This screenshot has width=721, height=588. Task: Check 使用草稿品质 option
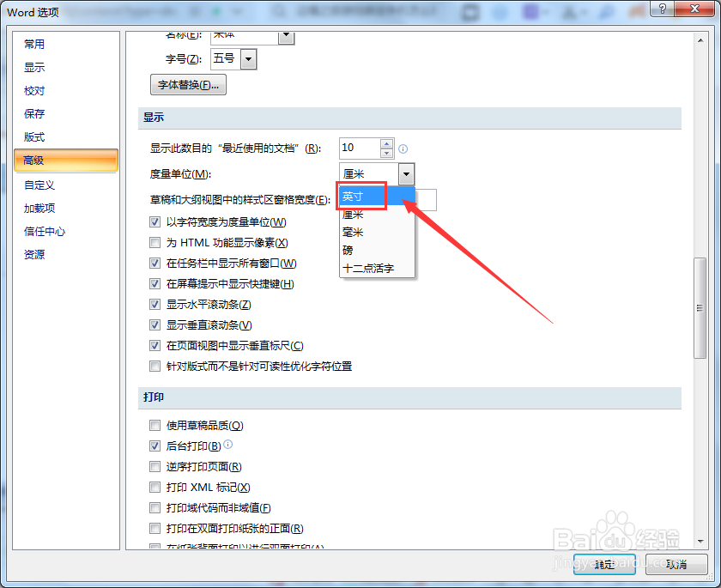tap(155, 425)
